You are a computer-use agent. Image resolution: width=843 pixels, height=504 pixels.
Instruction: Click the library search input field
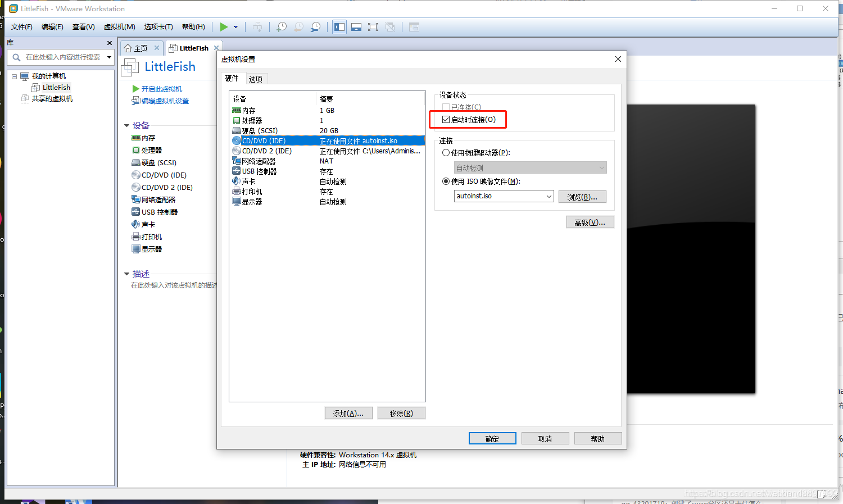[x=63, y=57]
